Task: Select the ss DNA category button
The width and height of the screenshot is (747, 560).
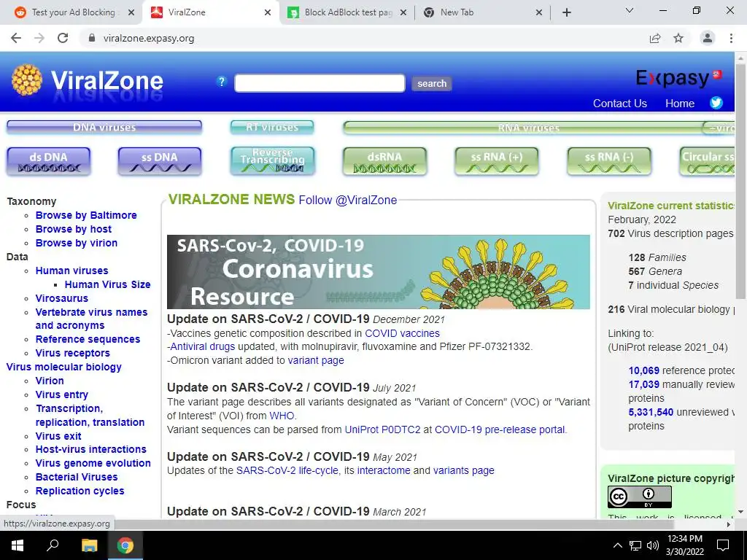Action: (160, 161)
